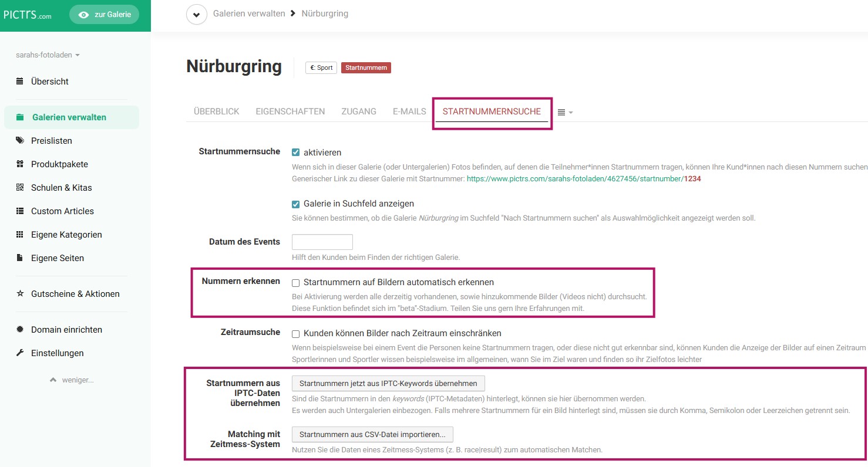This screenshot has height=467, width=868.
Task: Enable Kunden können Bilder nach Zeitraum einschränken
Action: click(296, 334)
